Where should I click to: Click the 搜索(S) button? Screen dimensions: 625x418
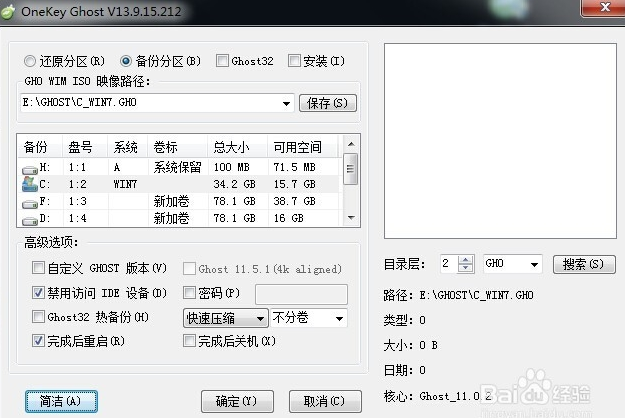click(x=584, y=264)
